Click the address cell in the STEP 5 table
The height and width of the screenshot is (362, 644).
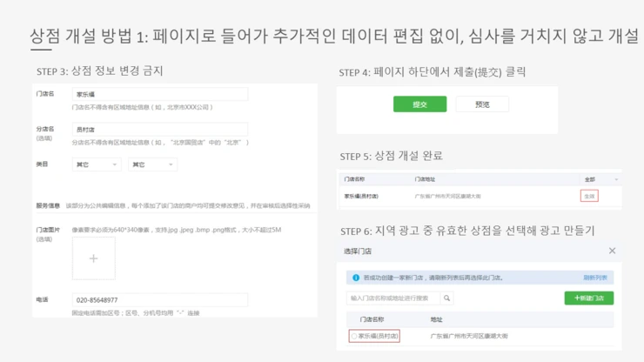(447, 197)
